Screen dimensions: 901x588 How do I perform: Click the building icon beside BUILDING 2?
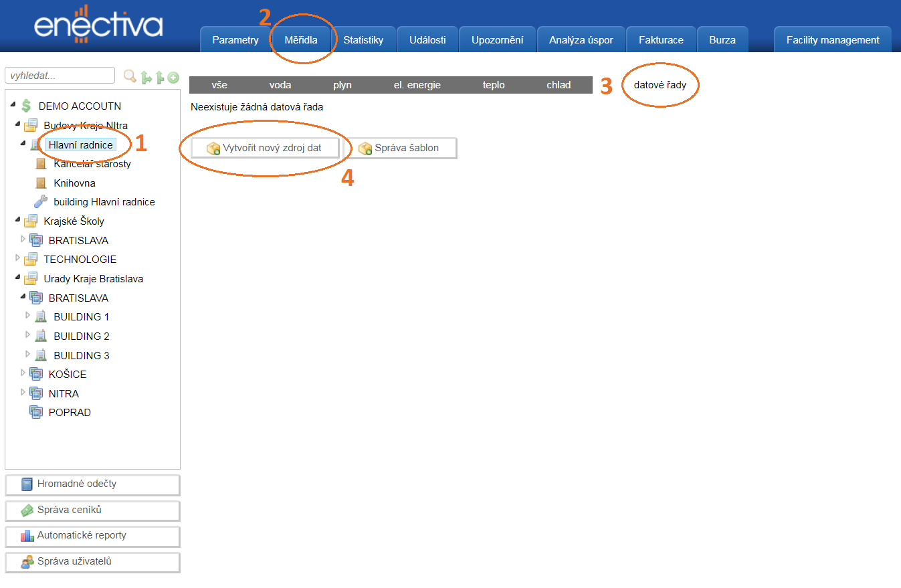41,336
